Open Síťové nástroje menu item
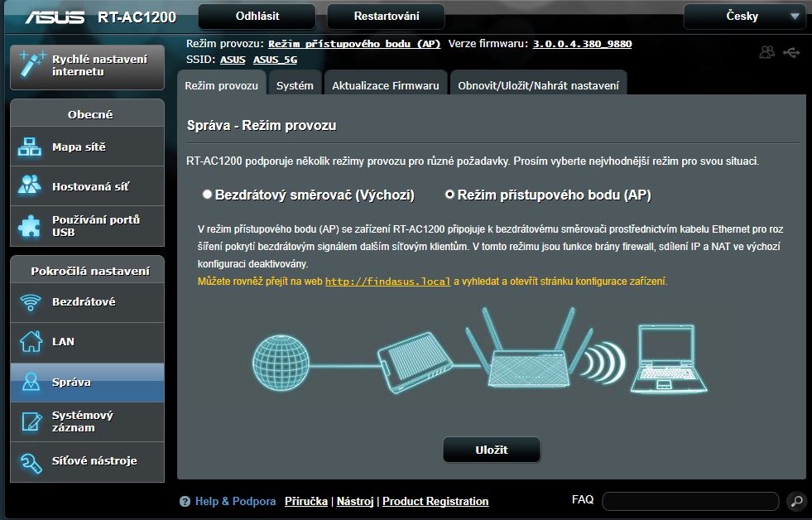This screenshot has width=812, height=520. point(87,461)
